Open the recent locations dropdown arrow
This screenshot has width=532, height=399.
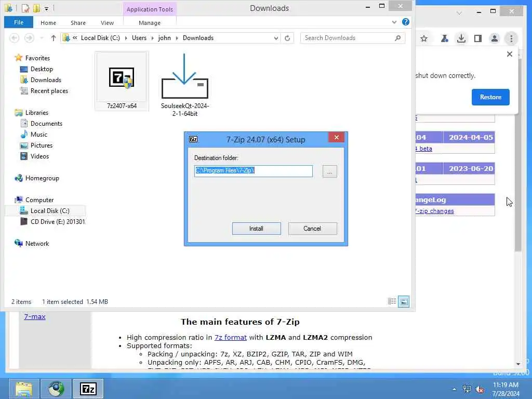(x=42, y=38)
